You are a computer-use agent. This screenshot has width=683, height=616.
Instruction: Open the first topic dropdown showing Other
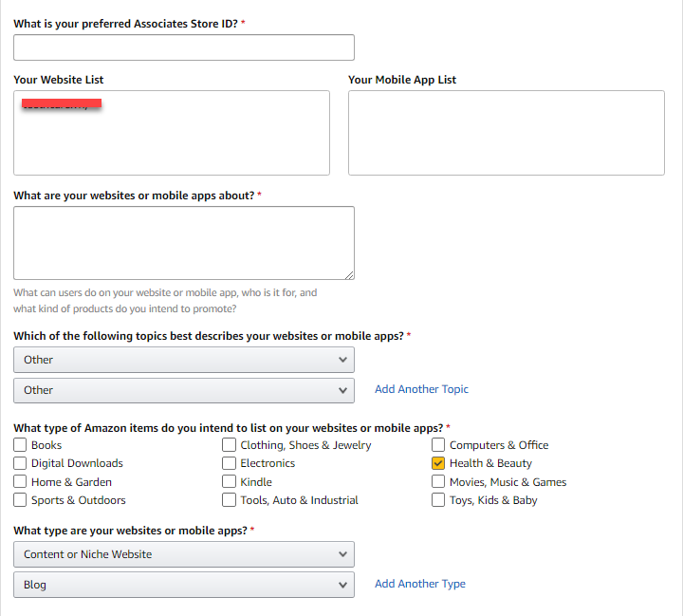[184, 360]
